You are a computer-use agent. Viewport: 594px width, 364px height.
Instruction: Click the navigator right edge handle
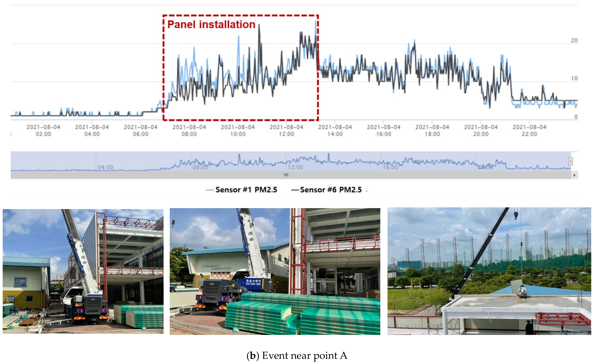point(571,161)
